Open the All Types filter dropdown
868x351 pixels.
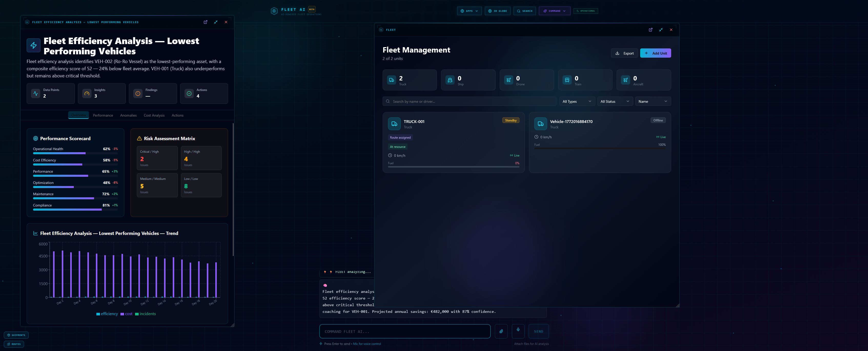[x=577, y=101]
